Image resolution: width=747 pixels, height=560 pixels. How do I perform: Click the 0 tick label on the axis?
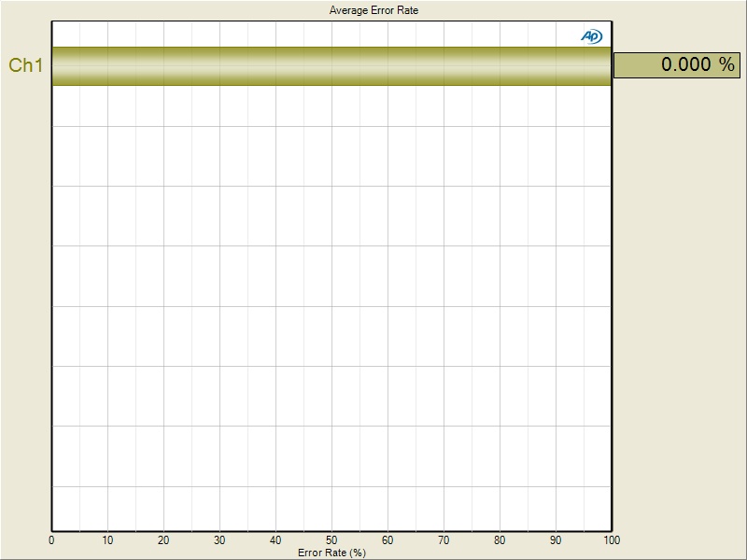pyautogui.click(x=51, y=540)
